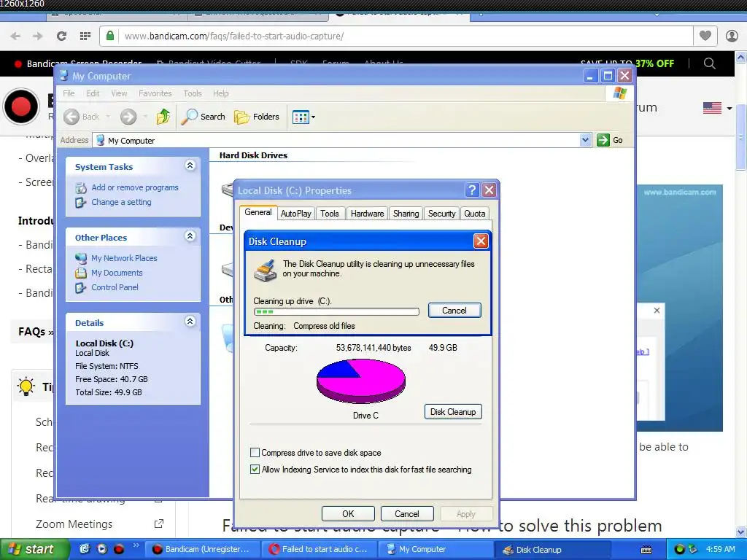Switch to the Sharing tab

pyautogui.click(x=406, y=214)
